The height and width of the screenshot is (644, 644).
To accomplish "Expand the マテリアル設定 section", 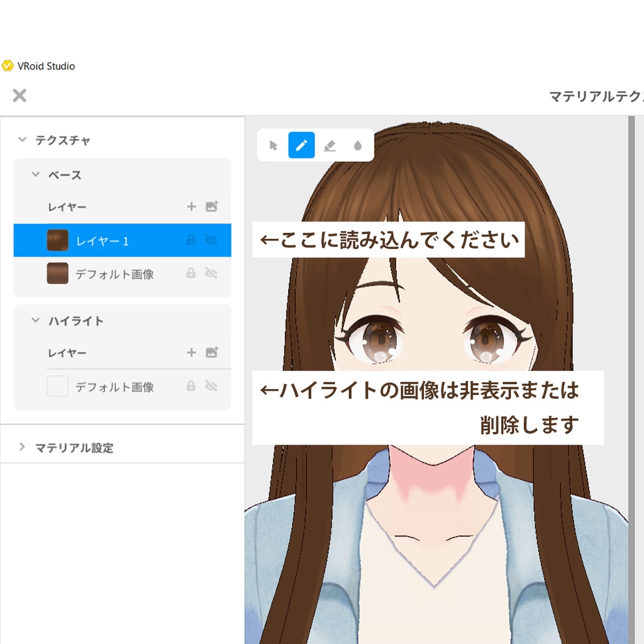I will [x=22, y=447].
